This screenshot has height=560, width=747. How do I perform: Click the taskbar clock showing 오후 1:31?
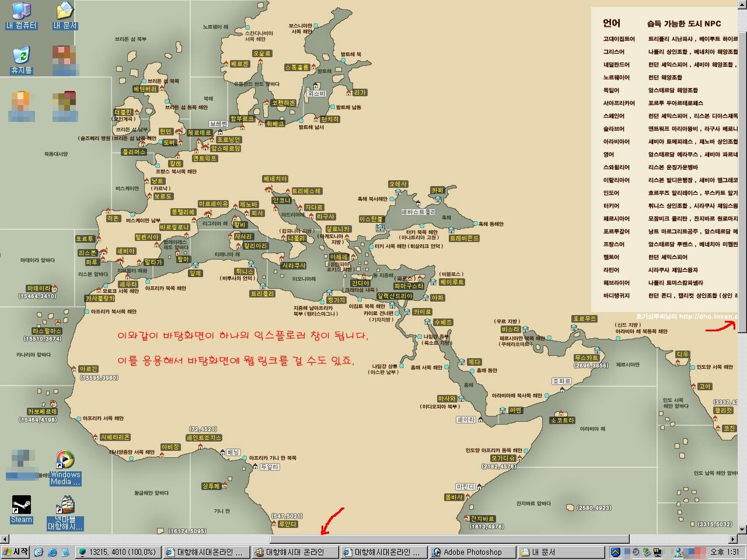click(724, 552)
